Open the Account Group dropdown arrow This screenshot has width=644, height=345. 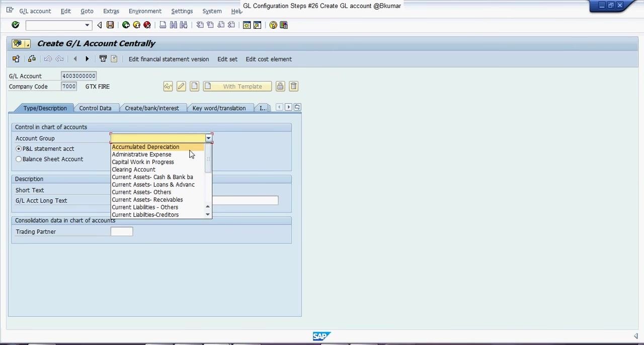(208, 138)
